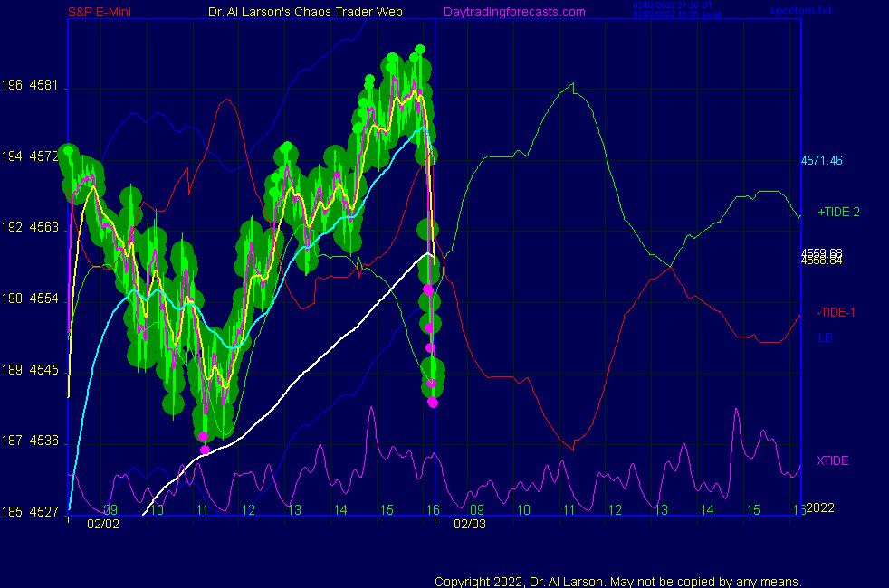The width and height of the screenshot is (889, 588).
Task: Select the "190 4554" price axis label
Action: point(30,299)
